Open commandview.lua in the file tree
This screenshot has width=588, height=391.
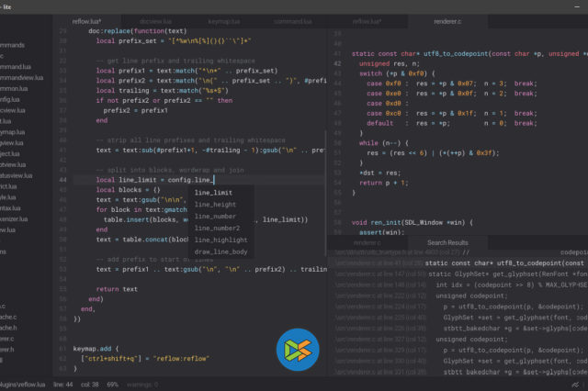[x=21, y=77]
